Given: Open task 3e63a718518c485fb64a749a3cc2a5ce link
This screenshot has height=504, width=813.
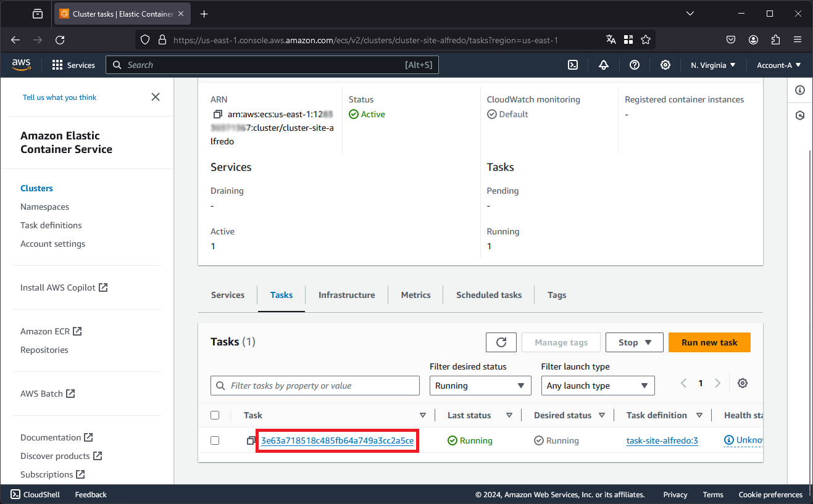Looking at the screenshot, I should (338, 440).
